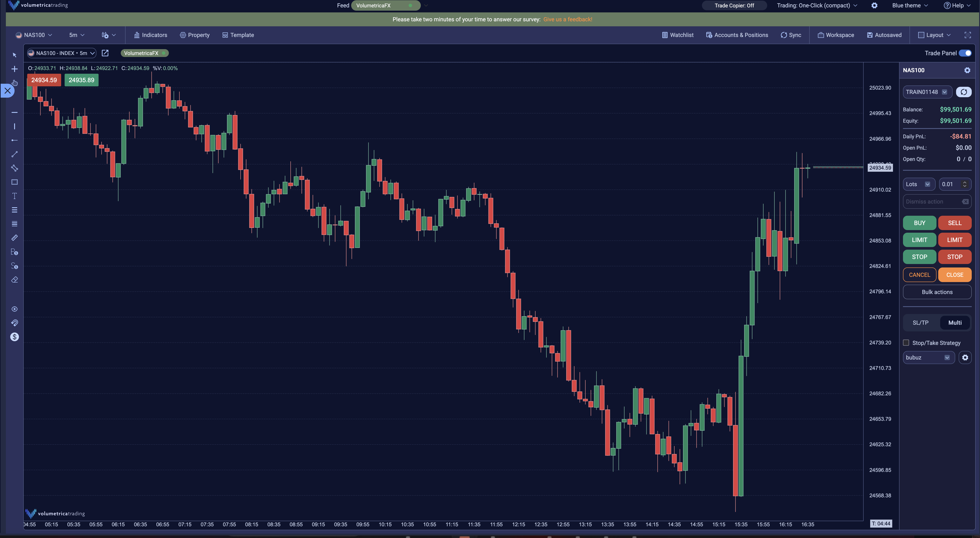Select the crosshair cursor tool
980x538 pixels.
[14, 69]
